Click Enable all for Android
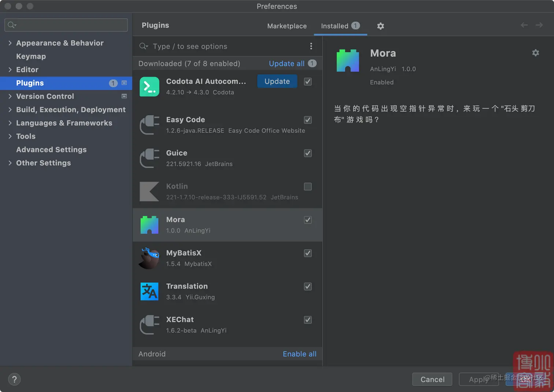 coord(299,354)
